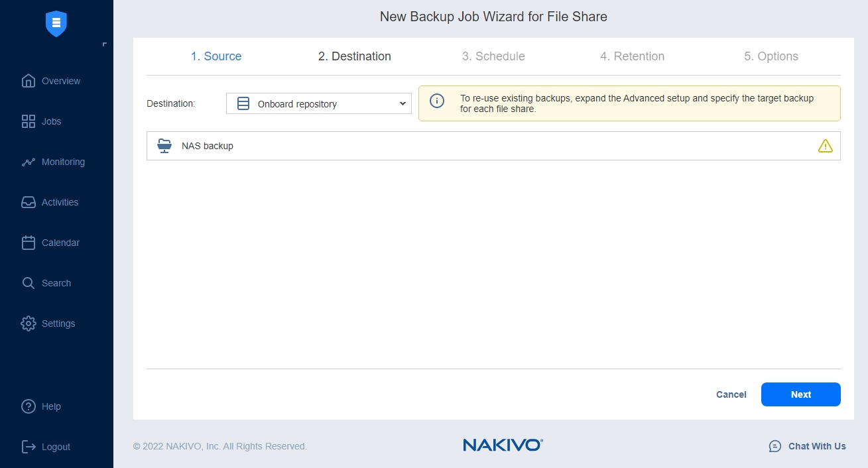Click the info icon in the notice banner
Image resolution: width=868 pixels, height=468 pixels.
[x=437, y=101]
